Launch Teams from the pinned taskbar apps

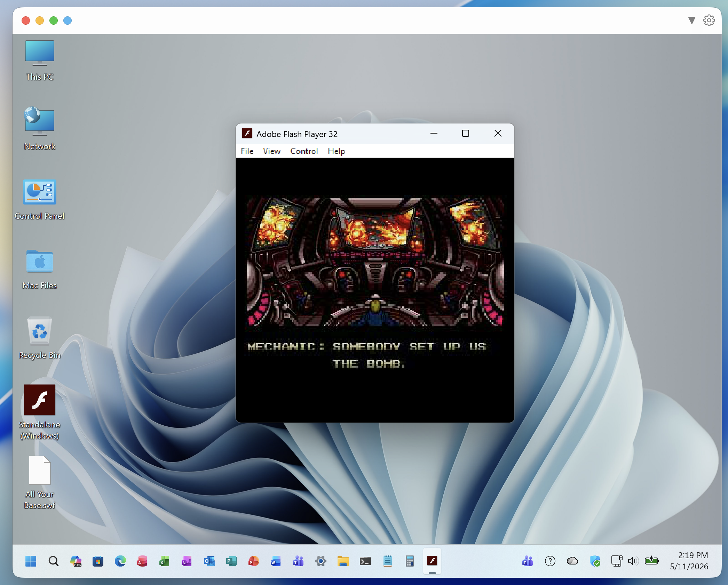(298, 561)
